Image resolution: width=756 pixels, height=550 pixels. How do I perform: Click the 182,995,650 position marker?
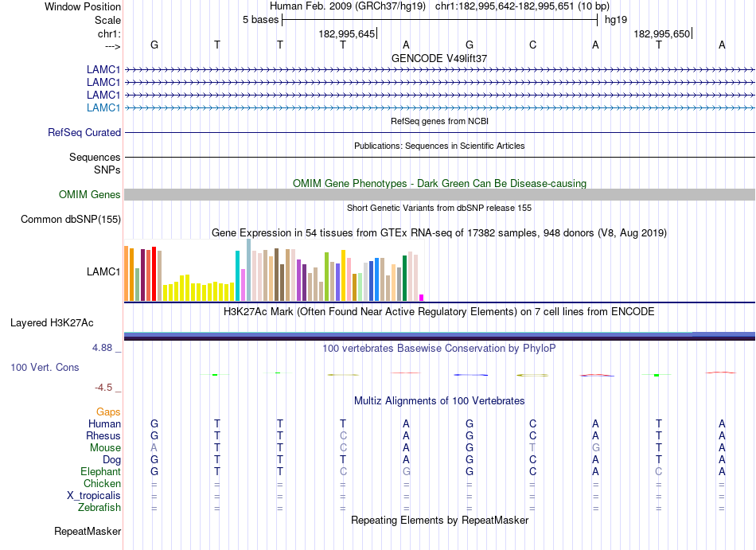pos(661,33)
